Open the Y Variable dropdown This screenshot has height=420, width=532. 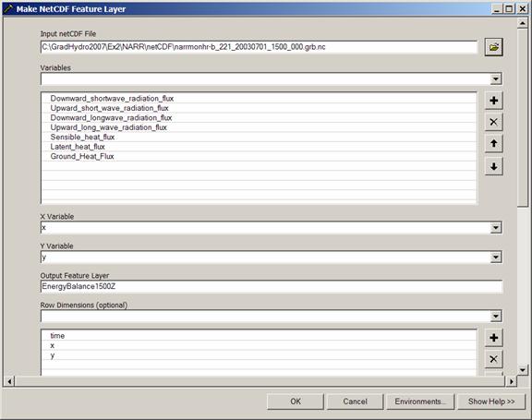tap(496, 258)
